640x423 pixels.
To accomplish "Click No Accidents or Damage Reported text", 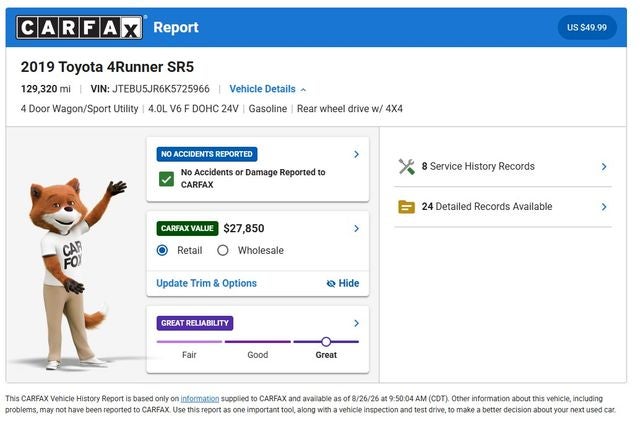I will pyautogui.click(x=253, y=178).
